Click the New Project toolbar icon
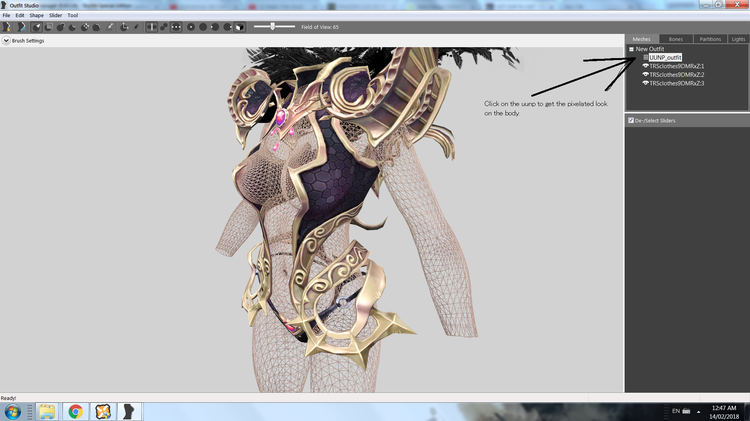750x421 pixels. click(7, 27)
